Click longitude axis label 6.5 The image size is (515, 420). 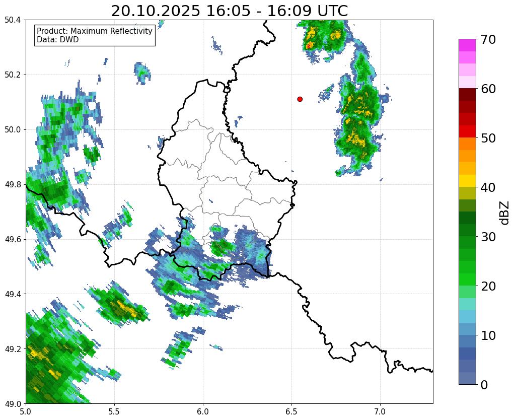[x=291, y=411]
